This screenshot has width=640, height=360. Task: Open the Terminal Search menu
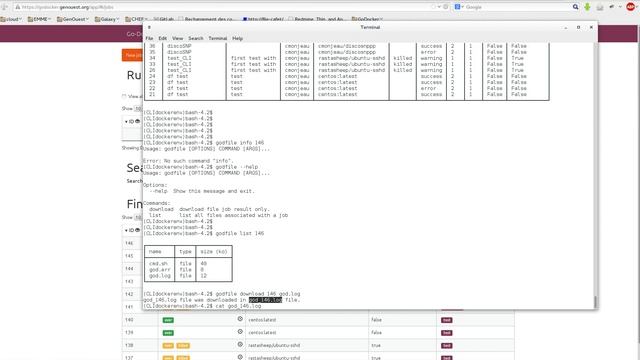click(196, 38)
